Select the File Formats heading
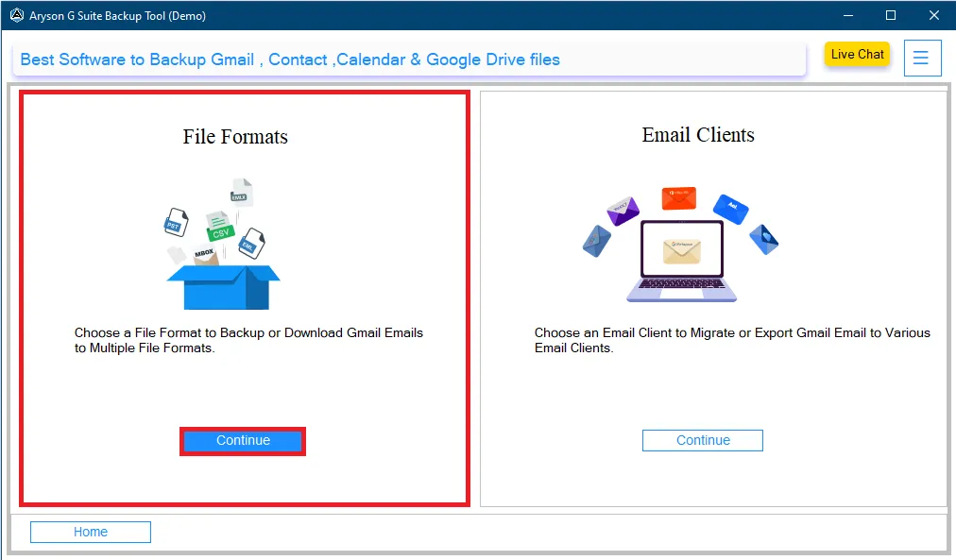The image size is (956, 560). tap(235, 137)
